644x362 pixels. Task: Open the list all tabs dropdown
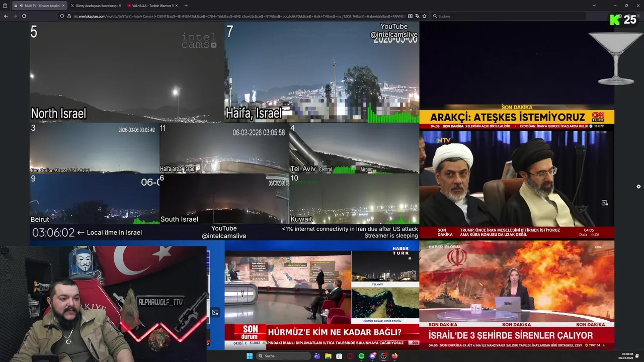pos(594,6)
